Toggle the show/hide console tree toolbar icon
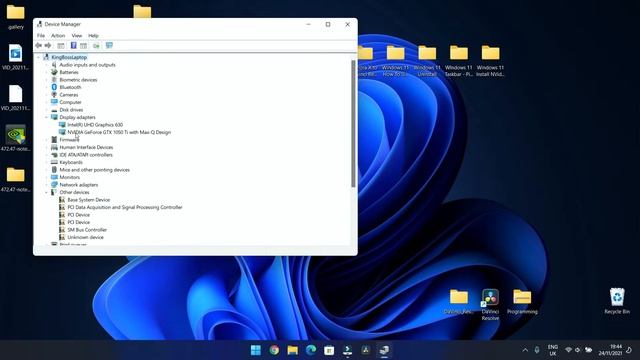640x360 pixels. 61,45
